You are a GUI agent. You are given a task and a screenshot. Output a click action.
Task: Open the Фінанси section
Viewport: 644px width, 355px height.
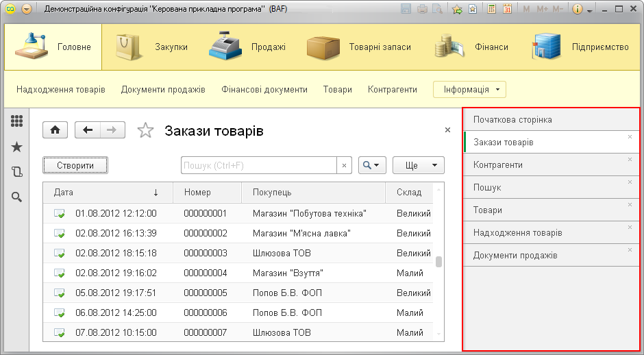471,47
